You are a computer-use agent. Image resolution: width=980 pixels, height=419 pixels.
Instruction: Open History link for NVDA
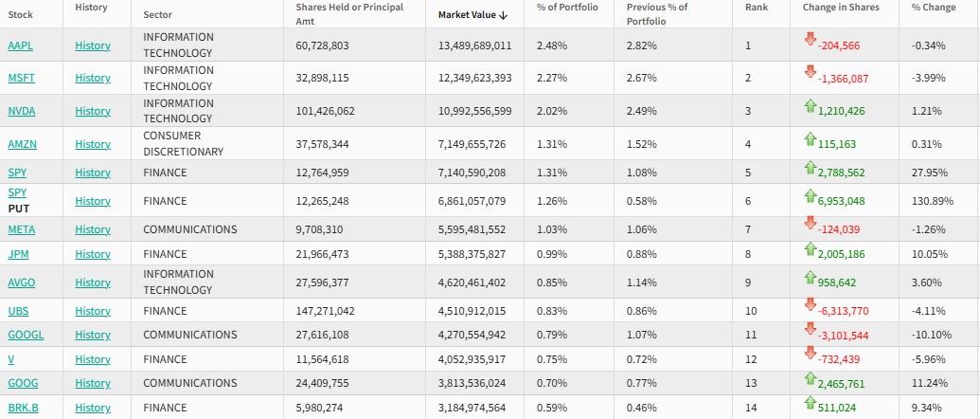pos(93,111)
